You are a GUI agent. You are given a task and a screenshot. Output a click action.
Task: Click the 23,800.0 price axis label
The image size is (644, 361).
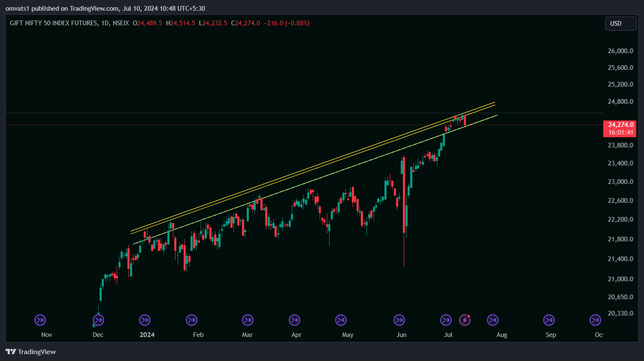[x=620, y=145]
